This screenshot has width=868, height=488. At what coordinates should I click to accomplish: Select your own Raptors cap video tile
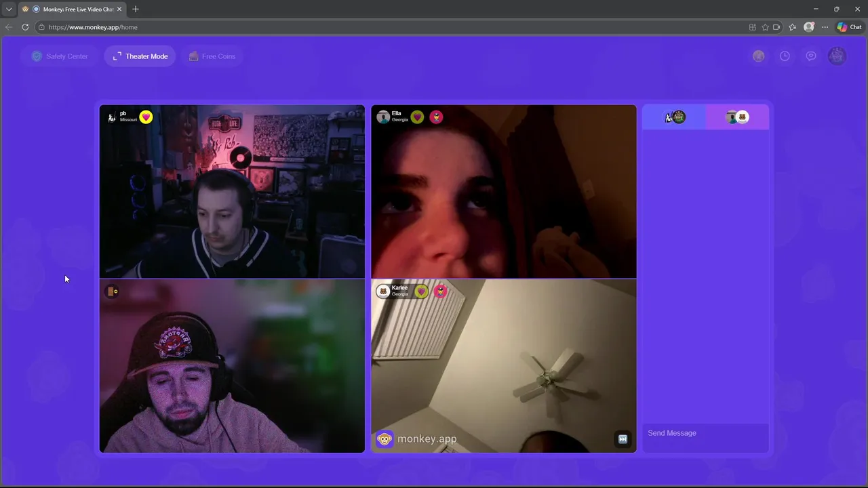coord(232,366)
